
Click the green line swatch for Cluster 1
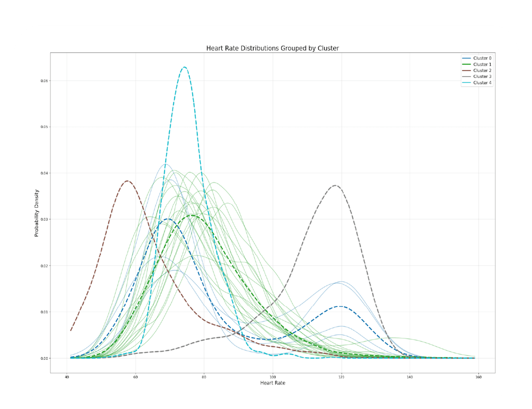tap(466, 64)
